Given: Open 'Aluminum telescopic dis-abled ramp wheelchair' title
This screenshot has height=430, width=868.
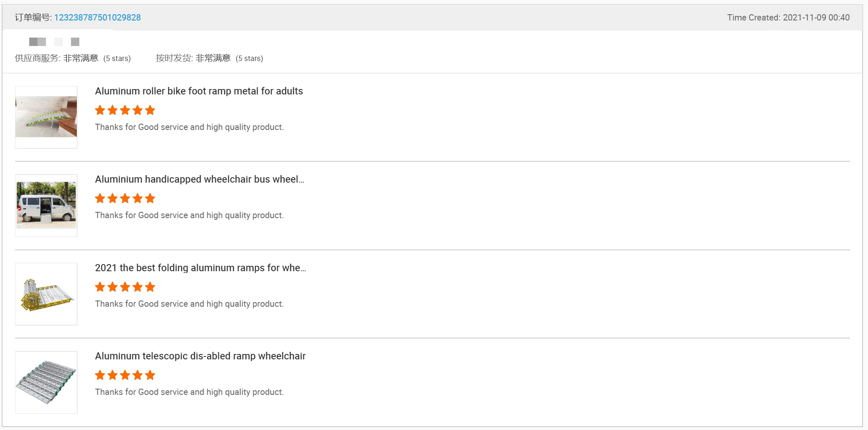Looking at the screenshot, I should [x=200, y=356].
